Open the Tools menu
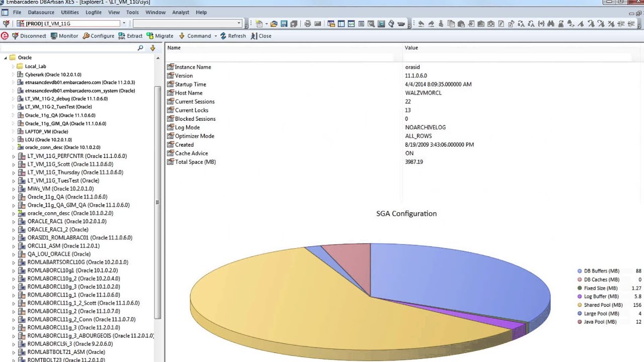The width and height of the screenshot is (644, 362). click(x=132, y=12)
